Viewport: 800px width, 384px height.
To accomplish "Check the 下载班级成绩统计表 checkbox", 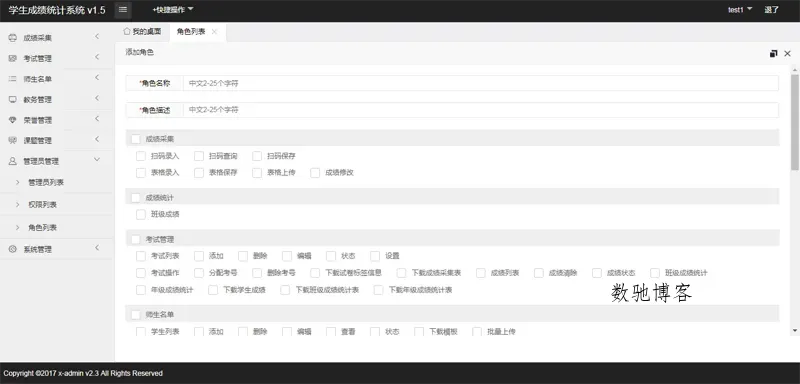I will [x=285, y=290].
